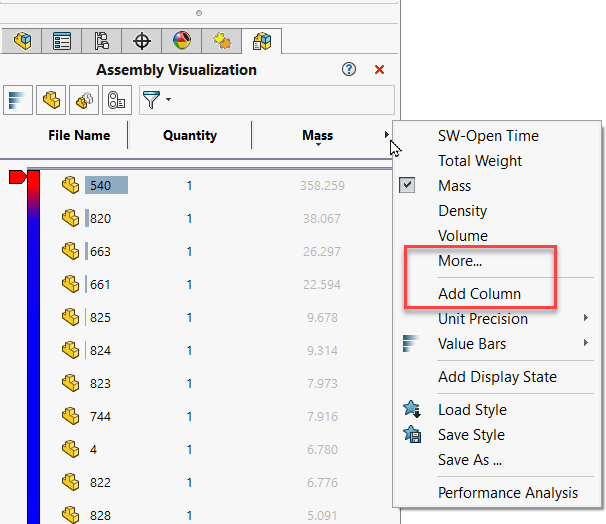The image size is (606, 524).
Task: Click the filter funnel icon
Action: (151, 100)
